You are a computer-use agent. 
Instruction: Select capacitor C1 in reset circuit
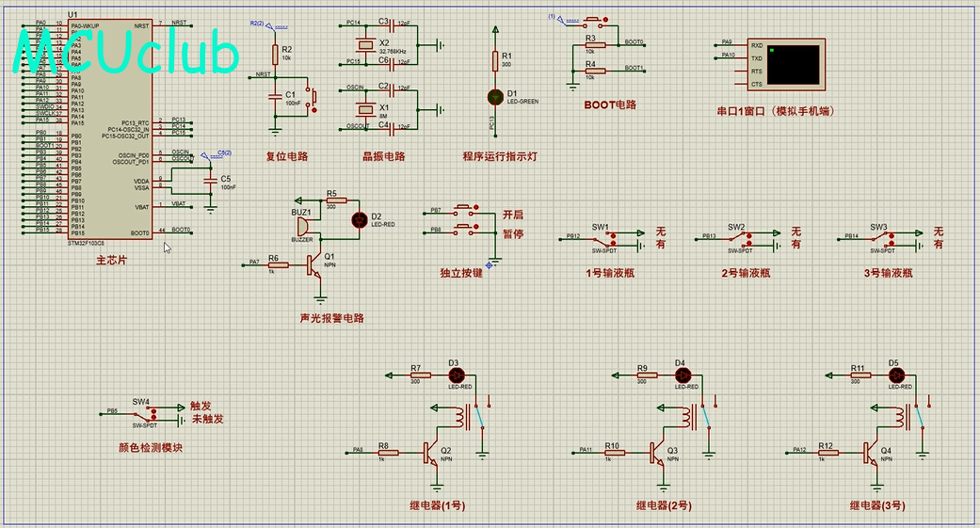[275, 97]
